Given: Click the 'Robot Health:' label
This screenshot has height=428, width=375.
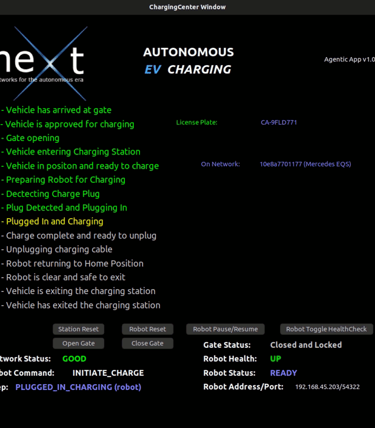Looking at the screenshot, I should tap(230, 359).
